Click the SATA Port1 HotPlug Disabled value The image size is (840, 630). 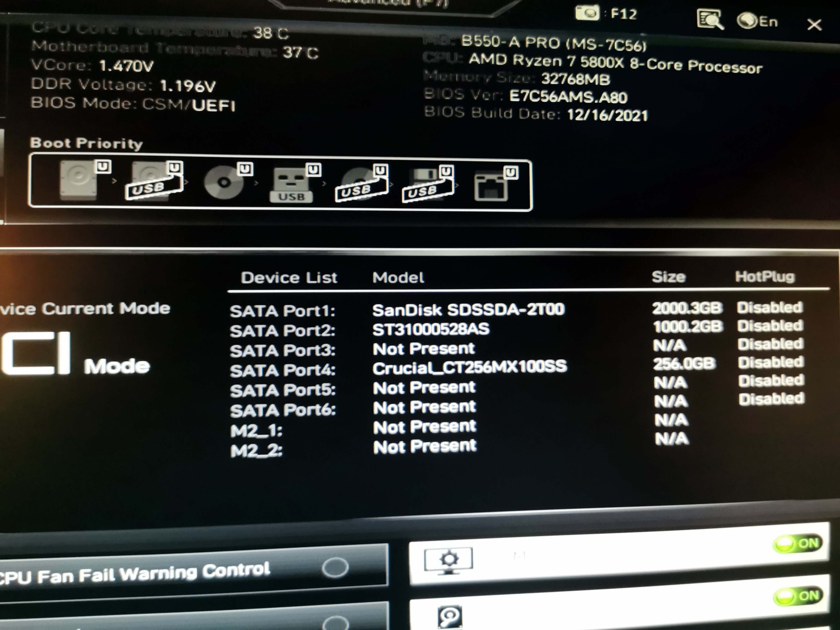click(770, 307)
